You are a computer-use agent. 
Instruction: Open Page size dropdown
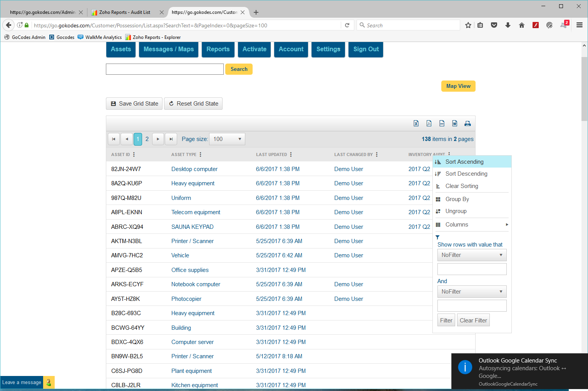point(227,139)
